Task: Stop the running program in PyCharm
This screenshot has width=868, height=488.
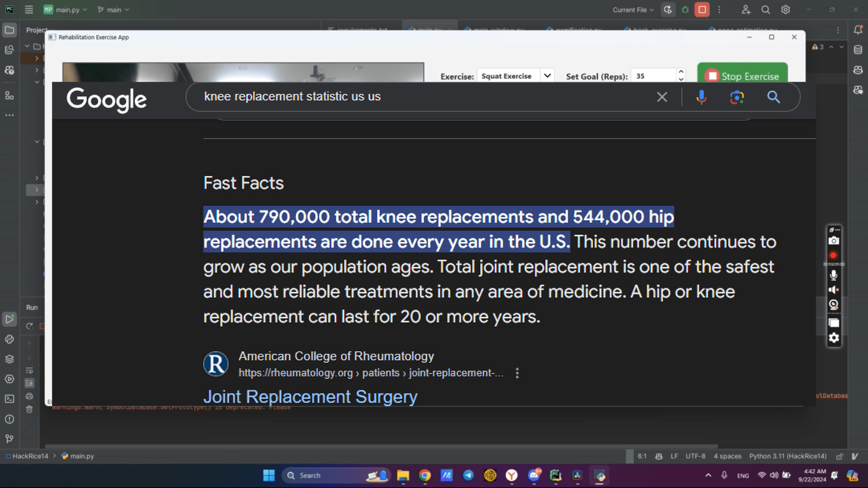Action: tap(702, 9)
